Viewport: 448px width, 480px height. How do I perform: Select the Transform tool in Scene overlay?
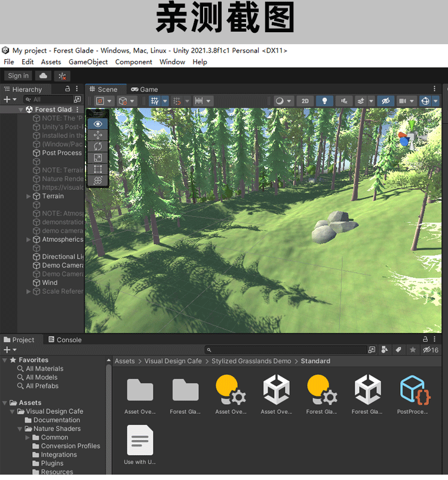pos(98,180)
